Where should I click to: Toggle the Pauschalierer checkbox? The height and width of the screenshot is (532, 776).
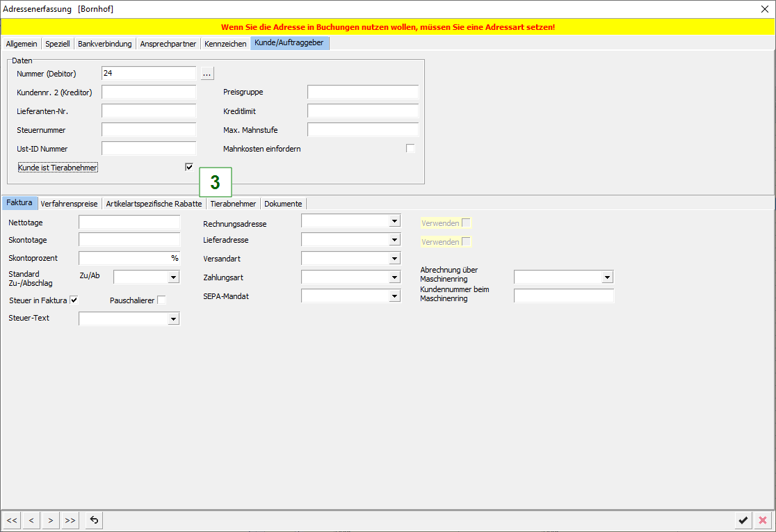(x=161, y=300)
